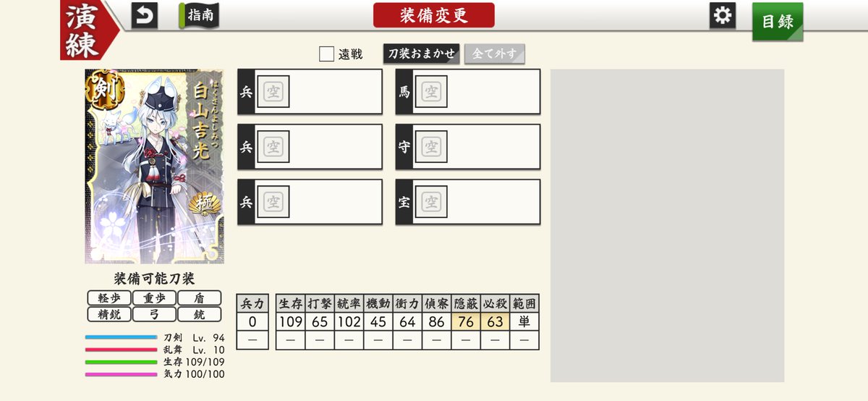
Task: Click the 盾 troop type tag
Action: click(199, 297)
